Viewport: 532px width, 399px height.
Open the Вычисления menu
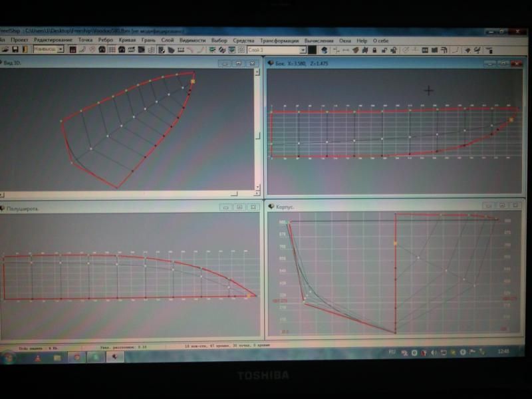[x=319, y=41]
